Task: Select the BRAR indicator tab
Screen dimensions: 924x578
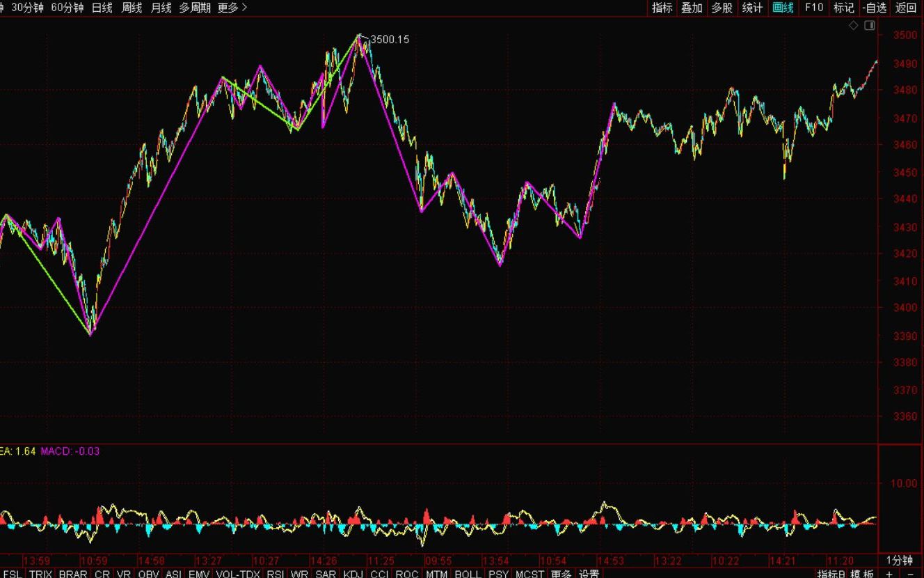Action: pos(73,574)
